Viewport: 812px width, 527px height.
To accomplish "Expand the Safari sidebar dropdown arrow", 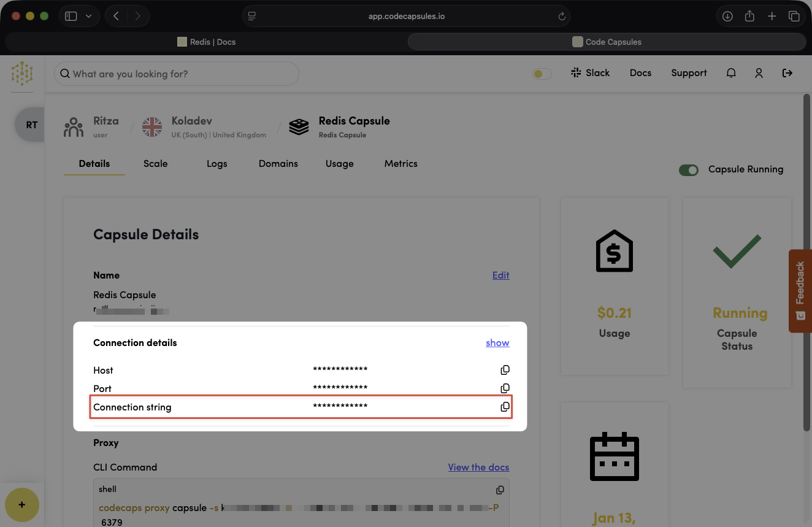I will point(89,17).
